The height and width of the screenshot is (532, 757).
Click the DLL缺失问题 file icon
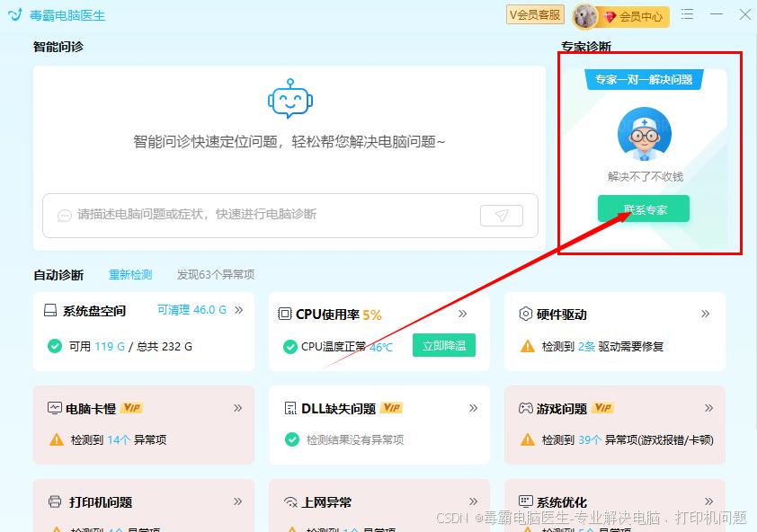pyautogui.click(x=290, y=408)
